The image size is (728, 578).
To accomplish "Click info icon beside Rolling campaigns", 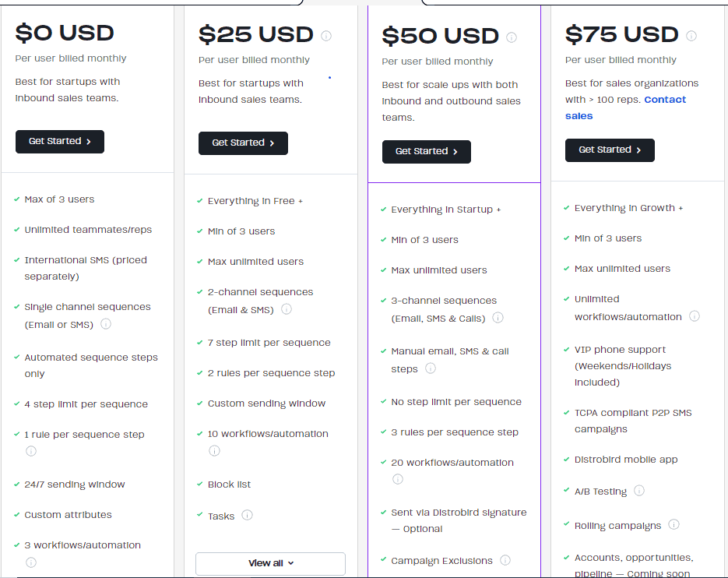I will tap(673, 525).
